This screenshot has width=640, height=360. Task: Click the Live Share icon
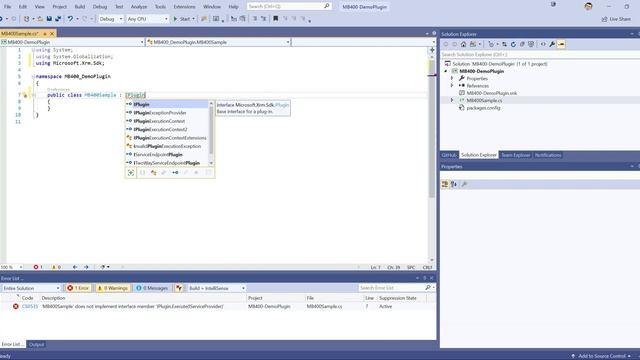coord(604,19)
